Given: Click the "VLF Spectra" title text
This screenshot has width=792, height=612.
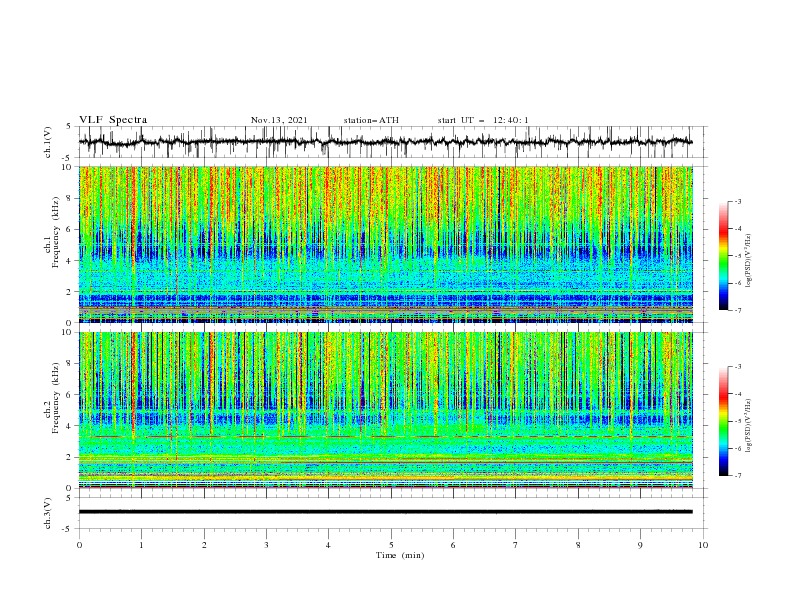Looking at the screenshot, I should 113,120.
